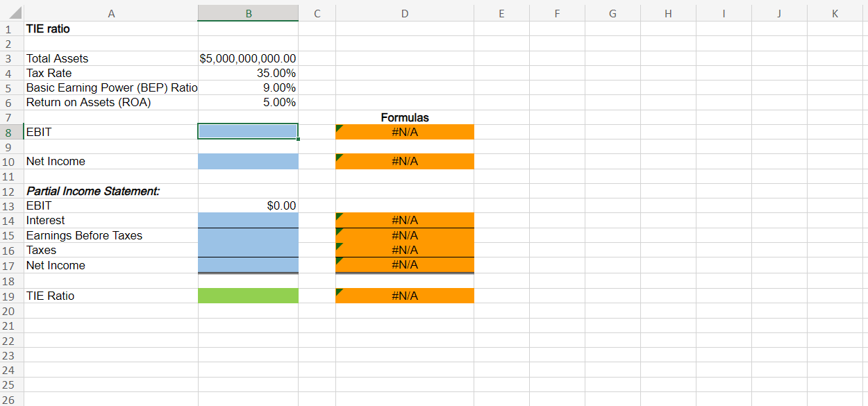Select column D header
The height and width of the screenshot is (406, 868).
[405, 13]
